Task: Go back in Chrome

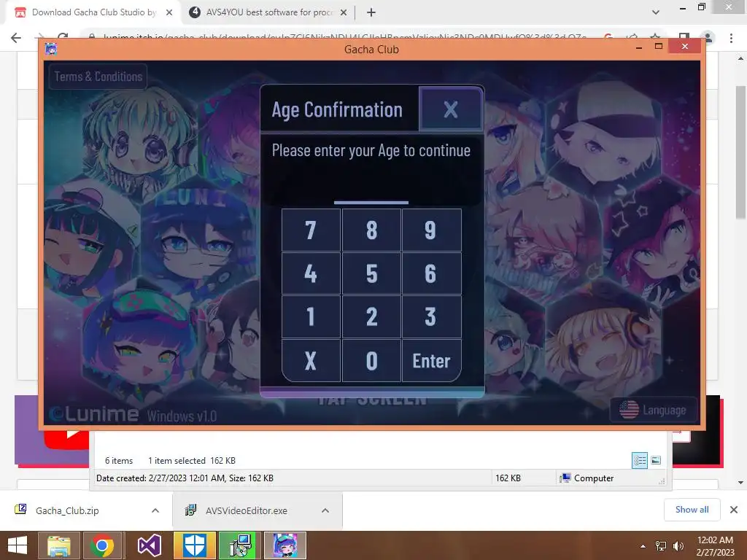Action: (x=16, y=38)
